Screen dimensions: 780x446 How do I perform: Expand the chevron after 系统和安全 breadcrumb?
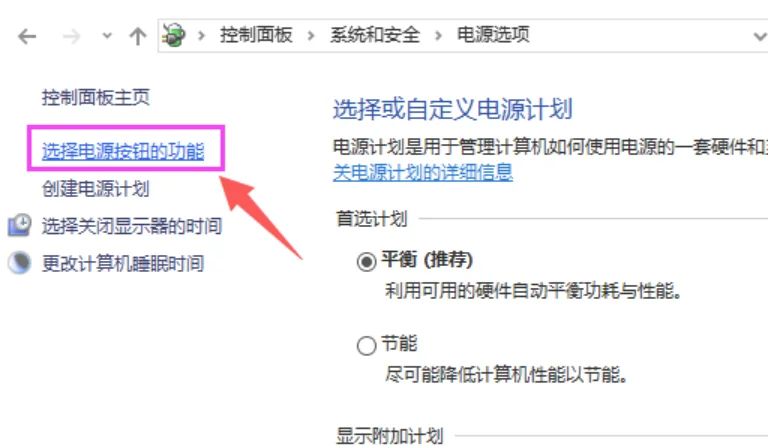coord(438,36)
